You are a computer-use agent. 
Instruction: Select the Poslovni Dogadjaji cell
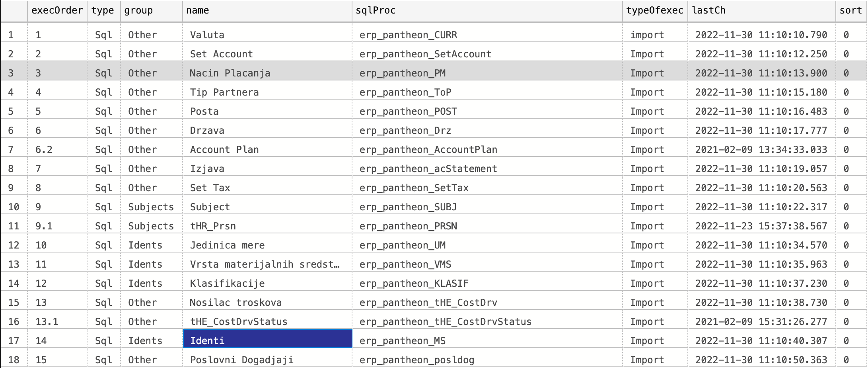click(267, 360)
